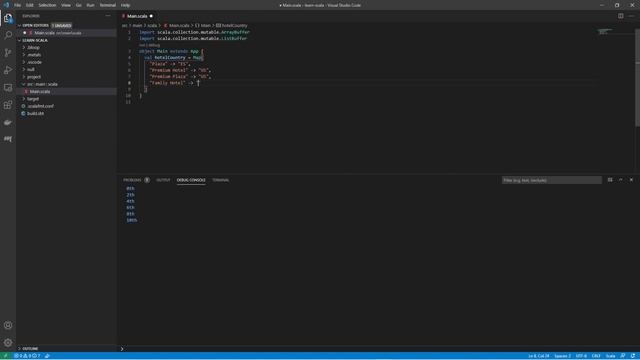The height and width of the screenshot is (360, 640).
Task: Open the Manage gear icon
Action: 8,342
